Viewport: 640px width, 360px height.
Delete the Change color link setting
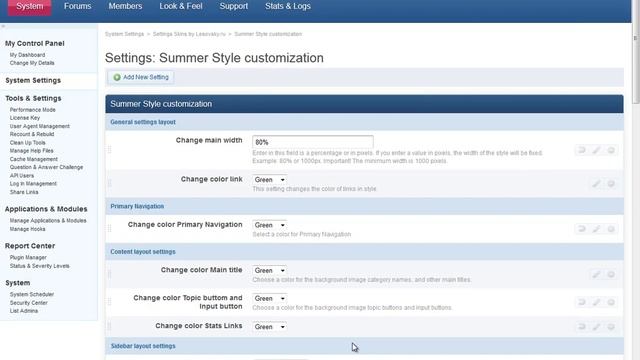coord(611,184)
